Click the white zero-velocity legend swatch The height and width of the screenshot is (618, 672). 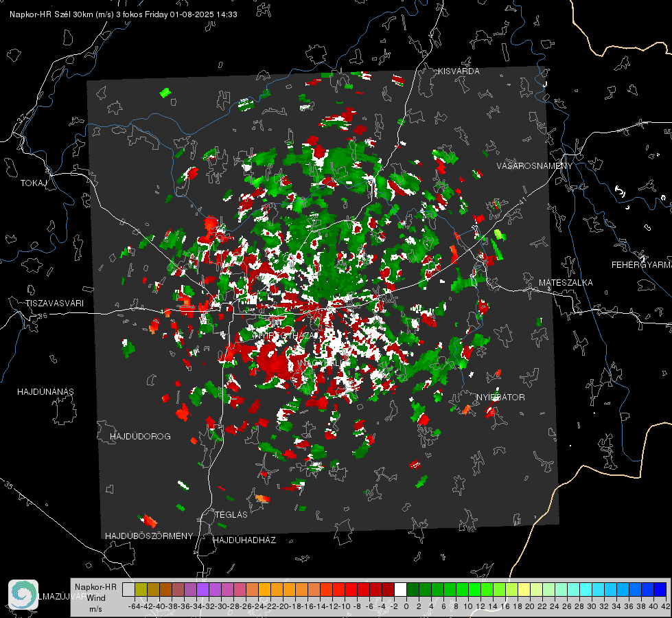[400, 589]
